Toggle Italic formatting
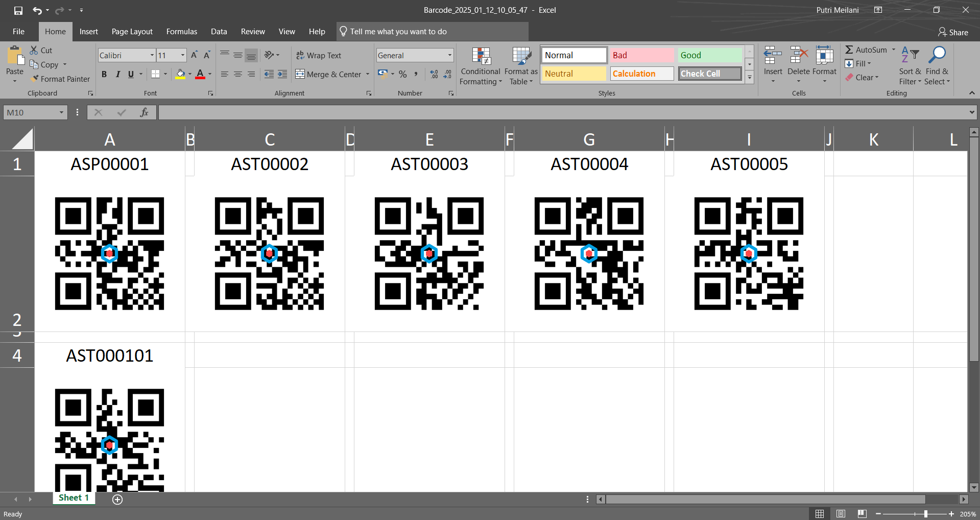980x520 pixels. point(117,74)
